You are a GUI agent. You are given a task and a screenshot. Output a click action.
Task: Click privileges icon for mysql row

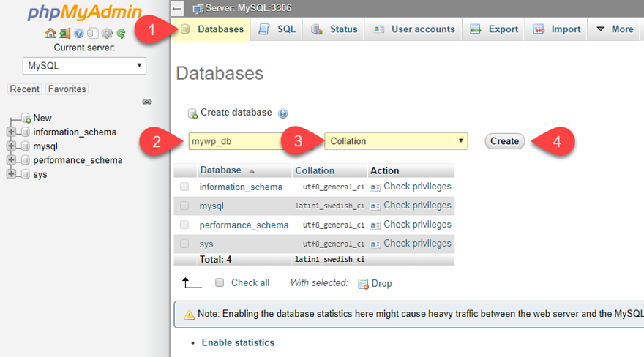pyautogui.click(x=375, y=206)
